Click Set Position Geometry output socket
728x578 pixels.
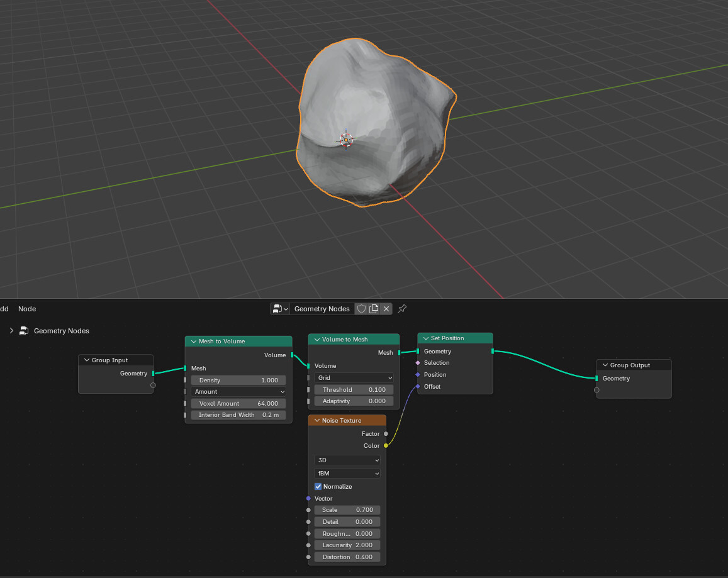tap(493, 352)
